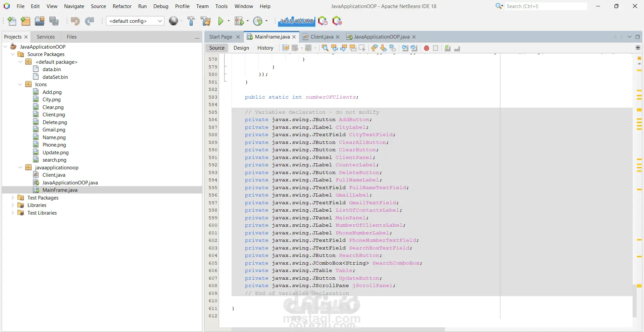644x332 pixels.
Task: Close the MainFrame.java tab
Action: [x=294, y=37]
